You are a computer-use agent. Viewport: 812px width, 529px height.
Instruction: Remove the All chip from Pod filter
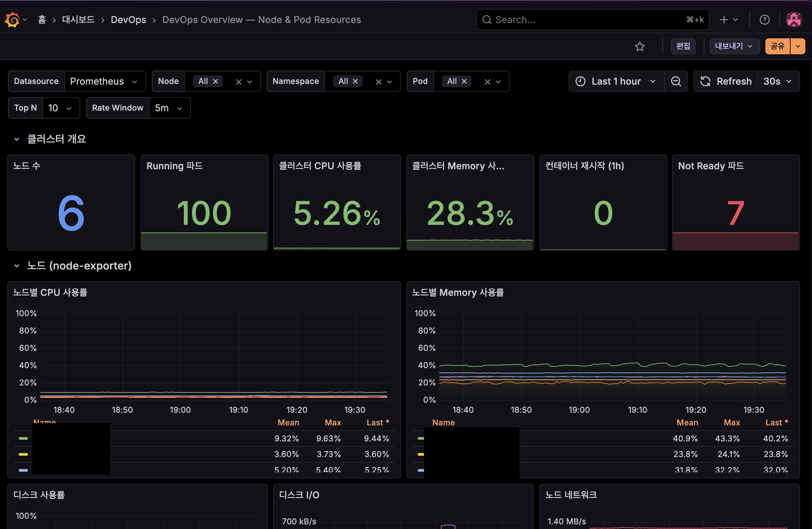pyautogui.click(x=464, y=81)
